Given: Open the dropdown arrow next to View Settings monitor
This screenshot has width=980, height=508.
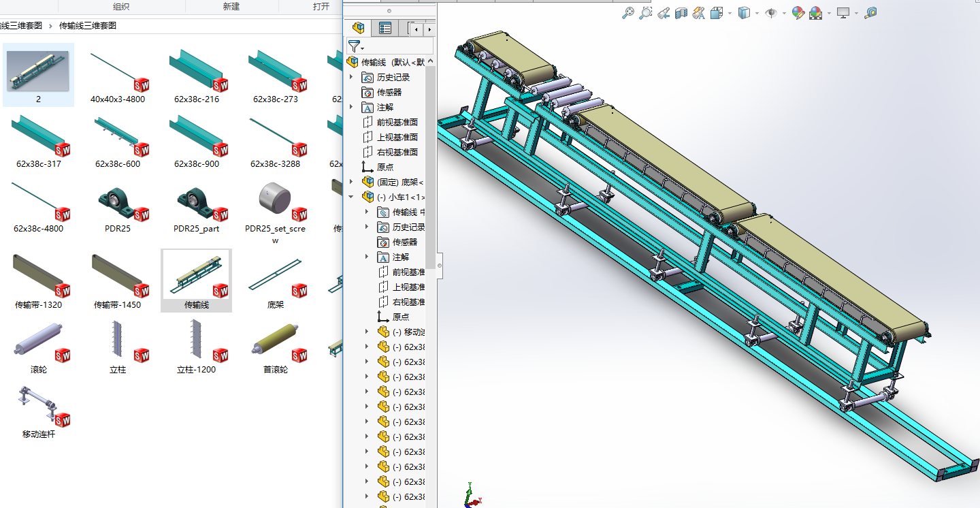Looking at the screenshot, I should click(x=856, y=13).
